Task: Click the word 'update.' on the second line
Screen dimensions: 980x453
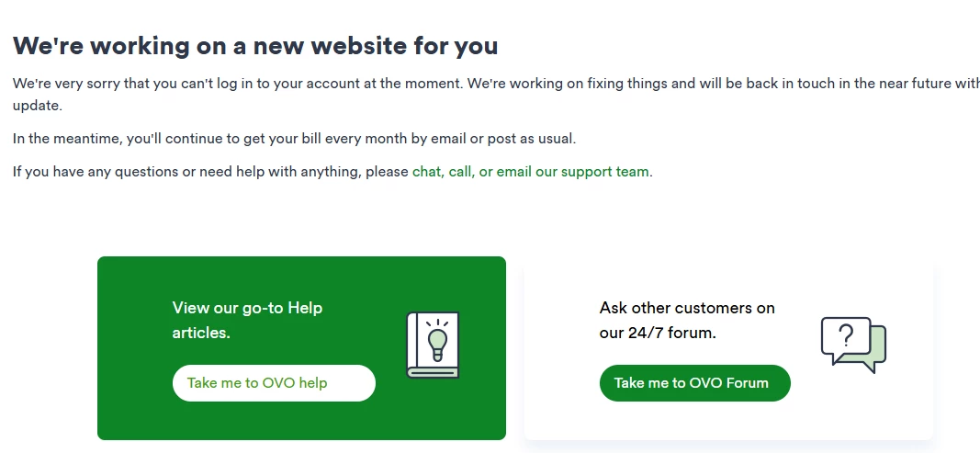Action: click(x=38, y=106)
